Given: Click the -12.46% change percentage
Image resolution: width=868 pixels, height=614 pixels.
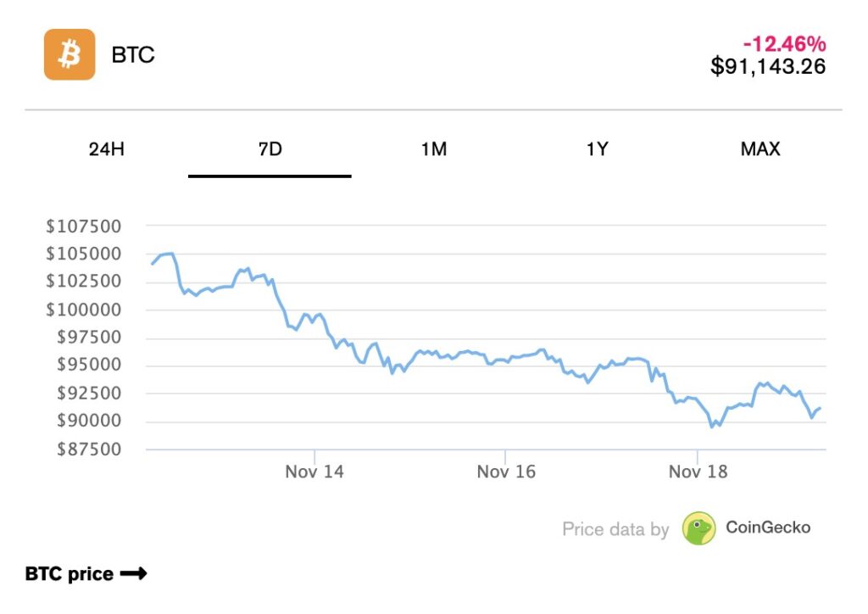Looking at the screenshot, I should point(784,44).
